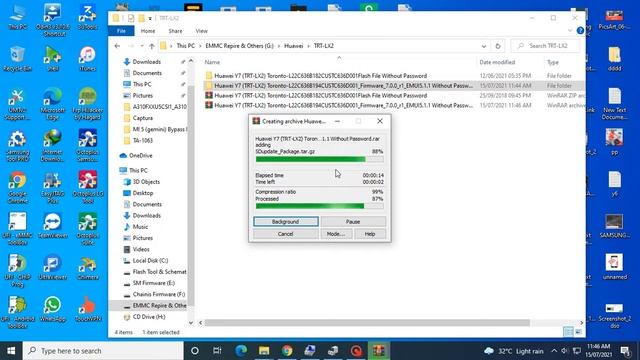Open the View ribbon tab
640x360 pixels.
[202, 31]
